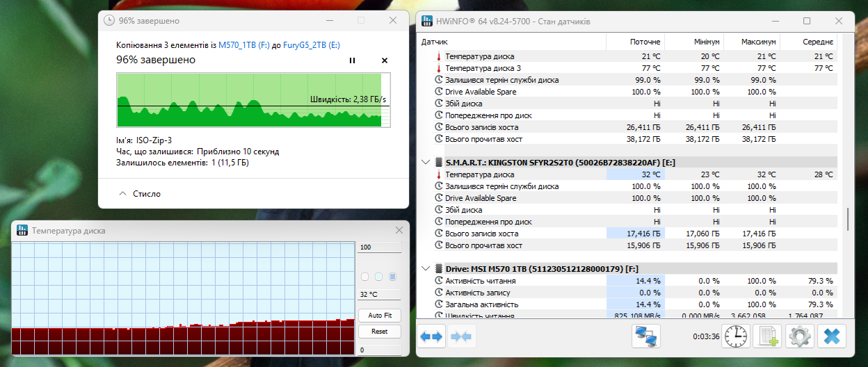The width and height of the screenshot is (868, 367).
Task: Click the Загальна активність row icon
Action: click(439, 304)
